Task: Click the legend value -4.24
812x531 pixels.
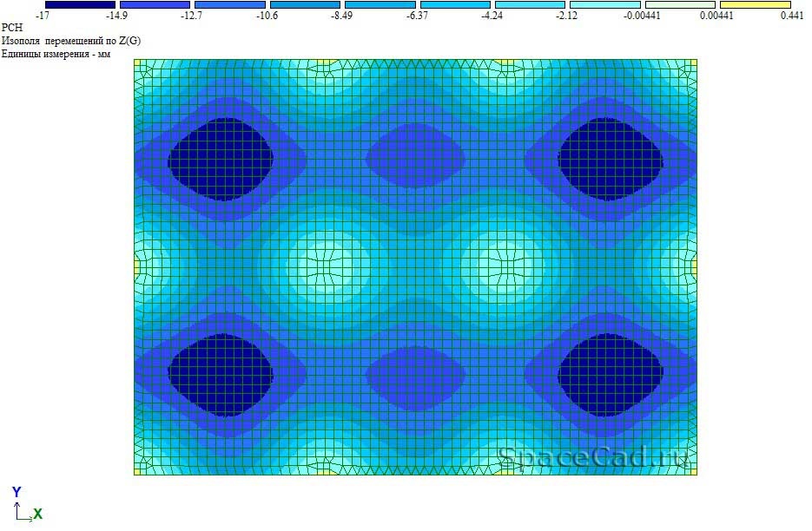Action: pyautogui.click(x=492, y=16)
